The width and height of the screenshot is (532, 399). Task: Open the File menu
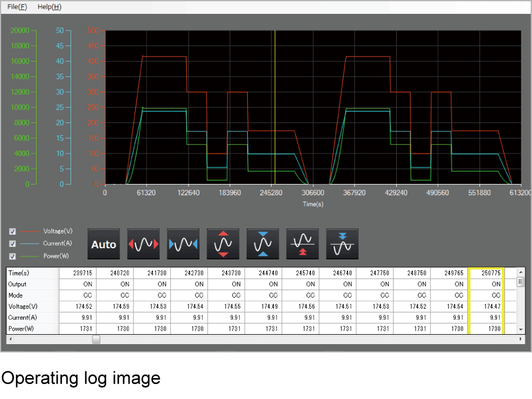tap(17, 7)
